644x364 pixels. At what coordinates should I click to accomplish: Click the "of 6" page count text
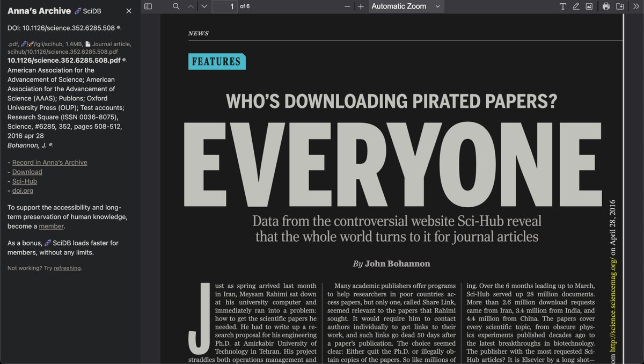pyautogui.click(x=245, y=6)
